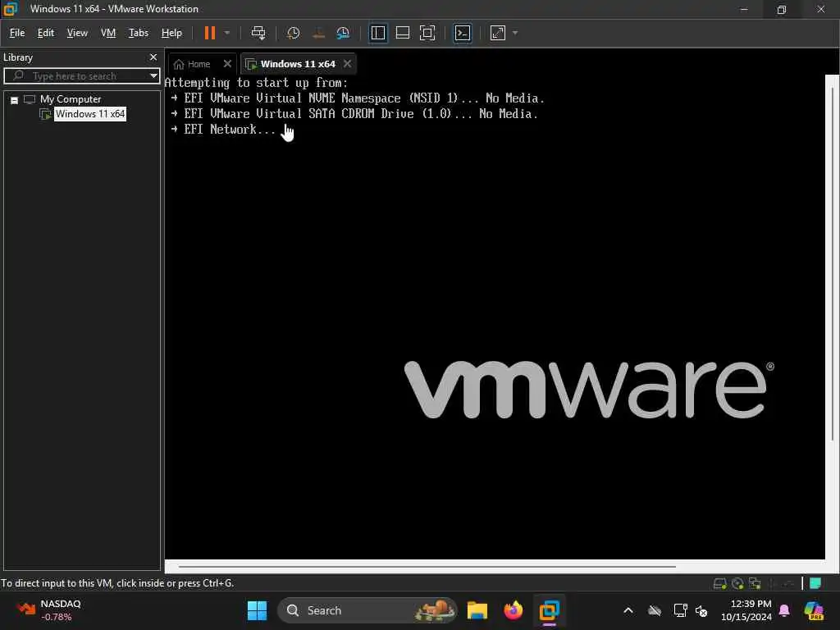The image size is (840, 630).
Task: Click the VMware Workstation taskbar icon
Action: pyautogui.click(x=549, y=610)
